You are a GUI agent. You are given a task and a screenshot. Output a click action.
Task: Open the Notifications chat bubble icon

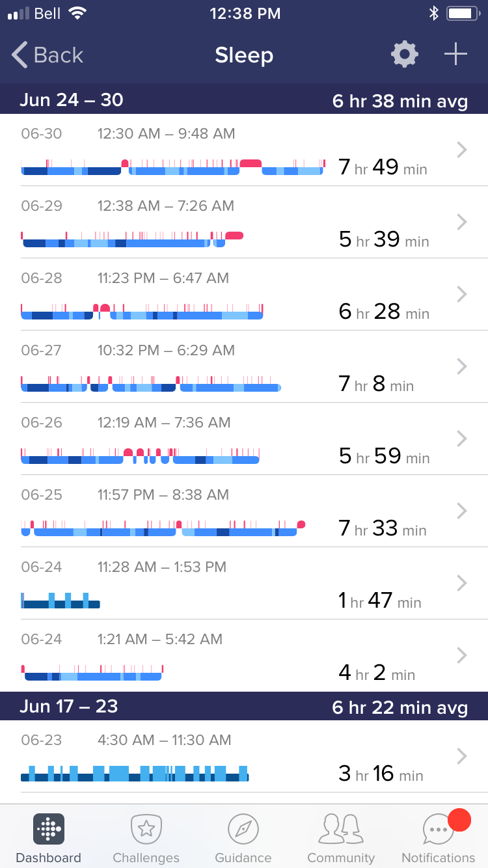(438, 830)
